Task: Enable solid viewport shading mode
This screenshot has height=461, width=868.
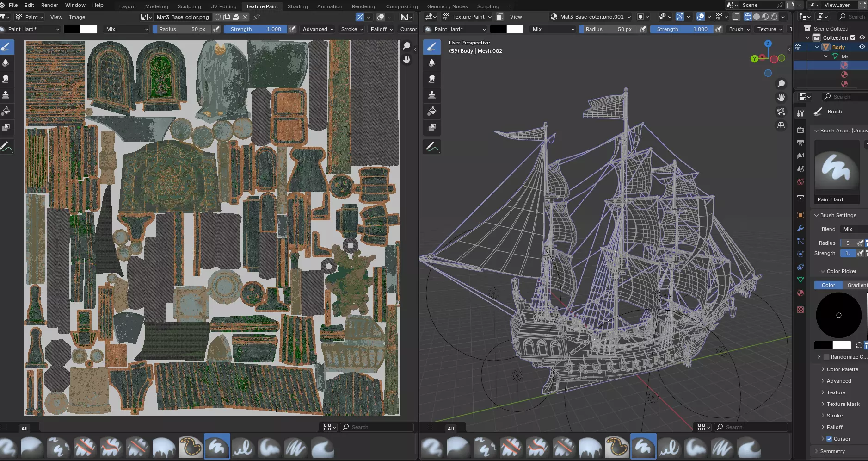Action: 757,17
